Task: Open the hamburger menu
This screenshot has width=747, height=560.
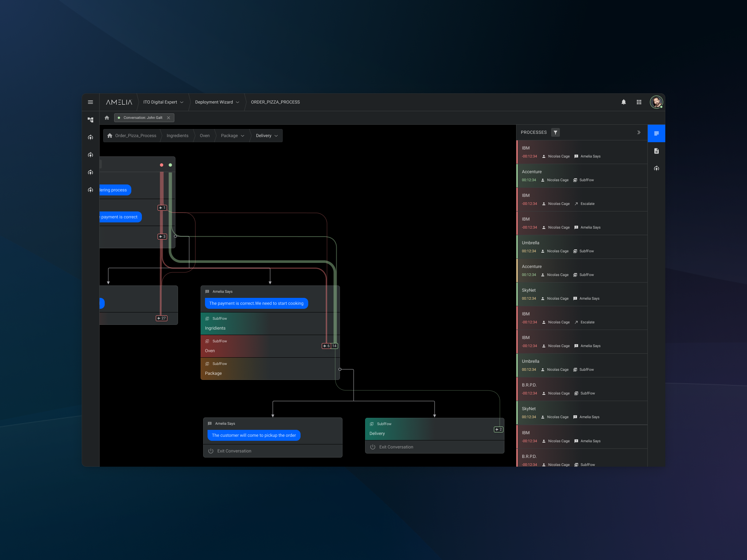Action: 90,102
